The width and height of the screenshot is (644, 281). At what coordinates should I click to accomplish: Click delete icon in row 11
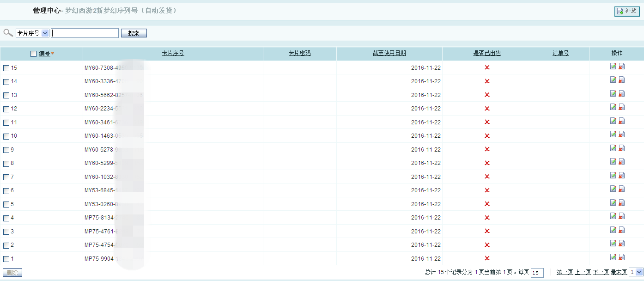point(621,121)
